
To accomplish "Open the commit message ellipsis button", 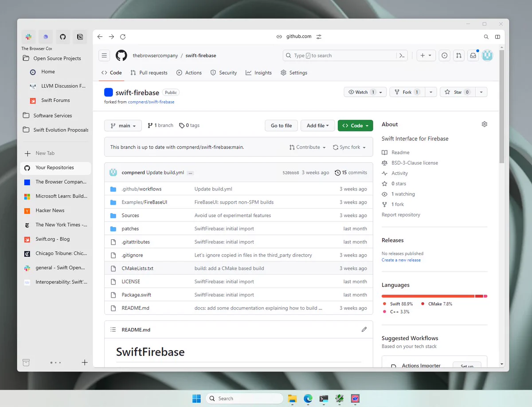I will point(190,173).
